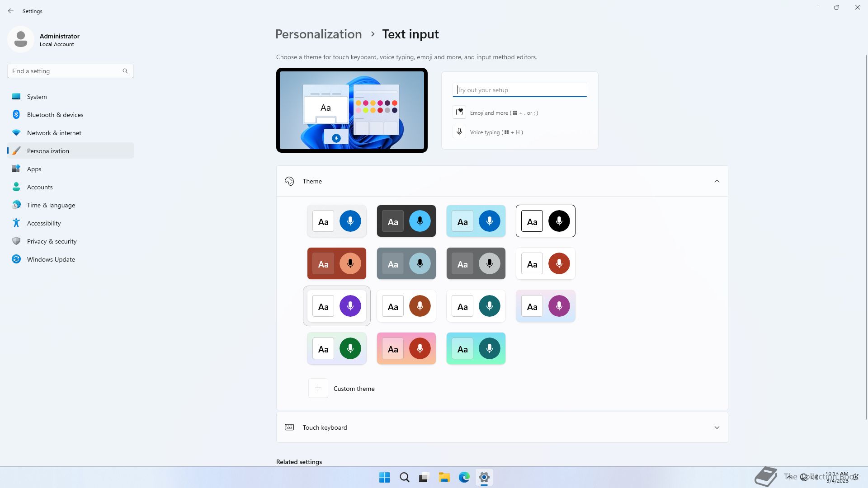Open Windows Update settings
This screenshot has height=488, width=868.
pyautogui.click(x=51, y=259)
